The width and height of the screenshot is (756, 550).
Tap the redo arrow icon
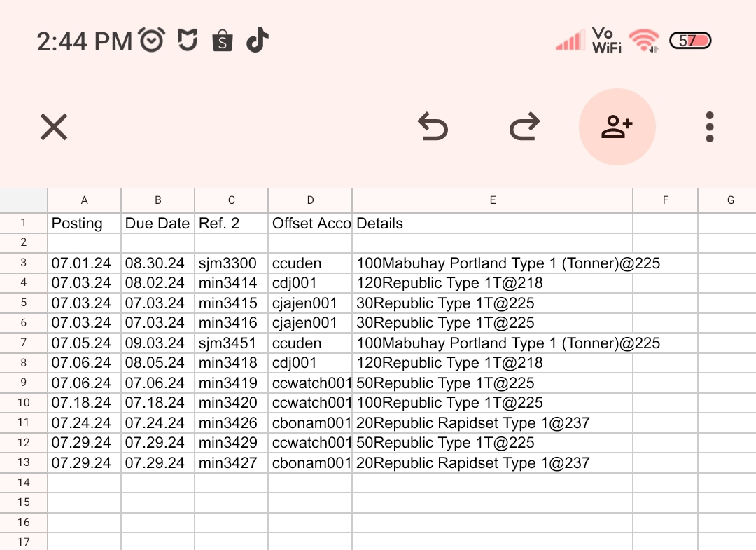524,128
